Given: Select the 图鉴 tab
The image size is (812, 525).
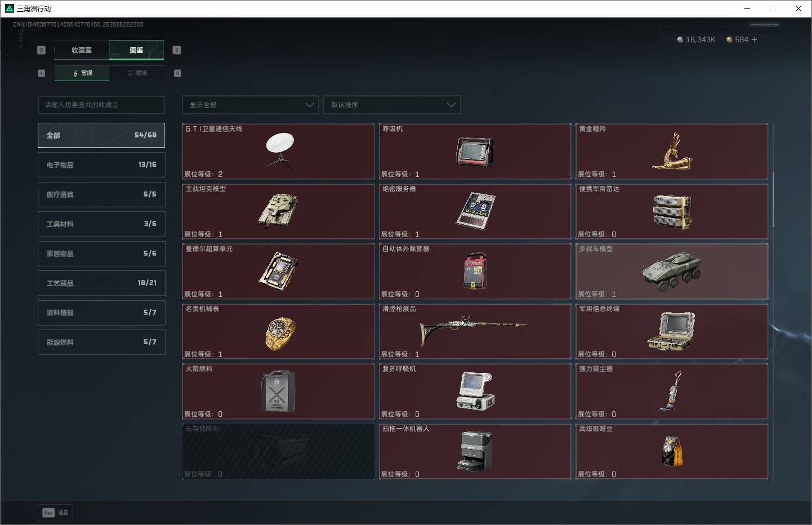Looking at the screenshot, I should pos(136,50).
